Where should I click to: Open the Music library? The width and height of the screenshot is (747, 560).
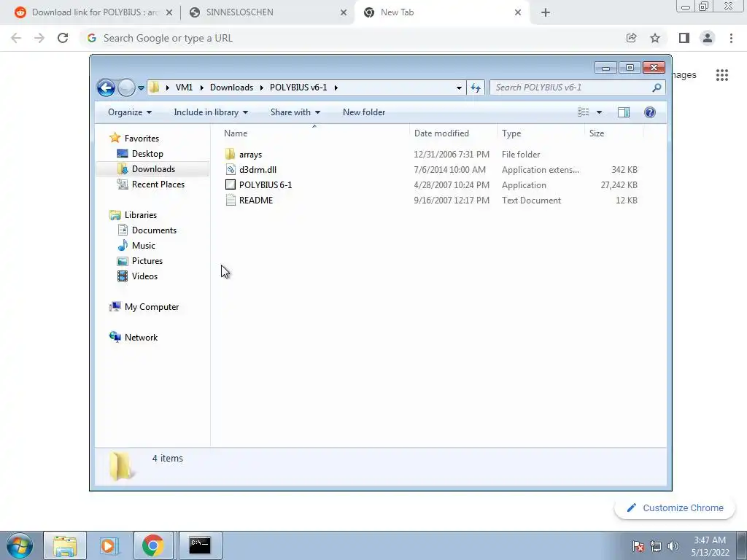(x=144, y=245)
